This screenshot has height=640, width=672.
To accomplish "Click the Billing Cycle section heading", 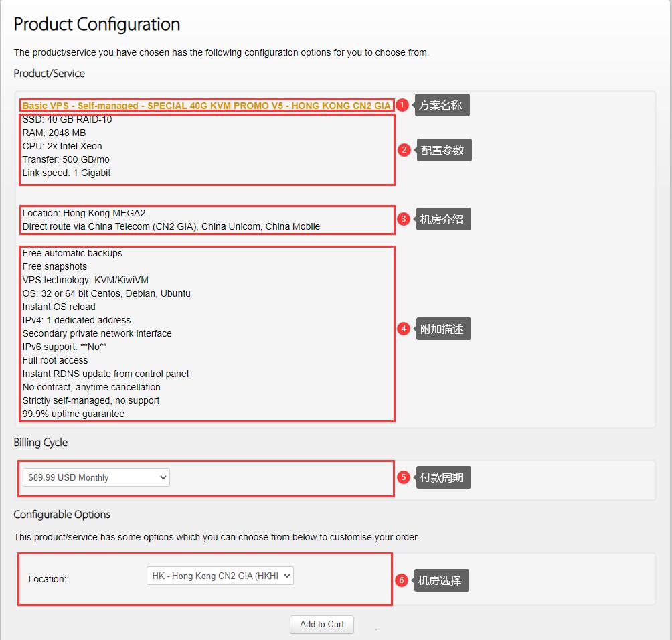I will [41, 443].
